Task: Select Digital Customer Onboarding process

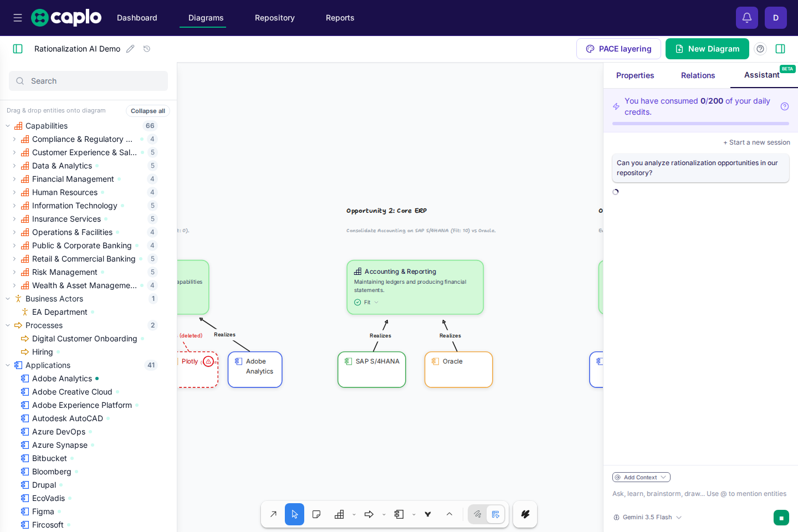Action: pyautogui.click(x=84, y=339)
